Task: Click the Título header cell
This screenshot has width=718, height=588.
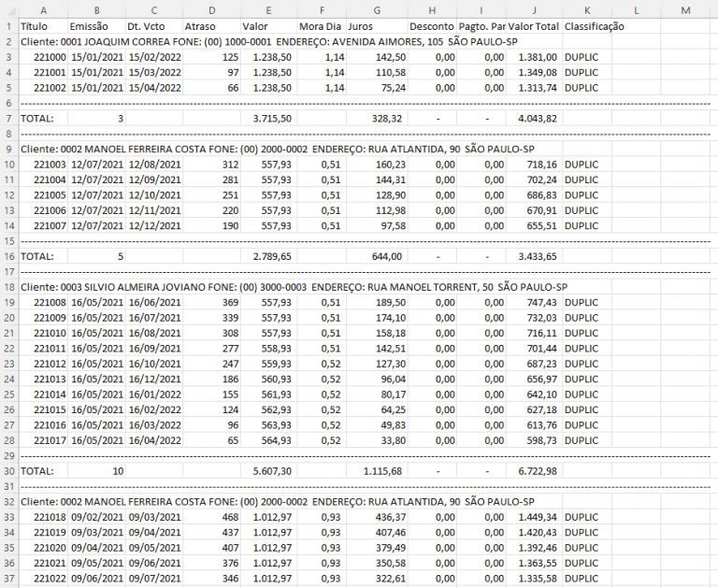Action: pos(44,26)
